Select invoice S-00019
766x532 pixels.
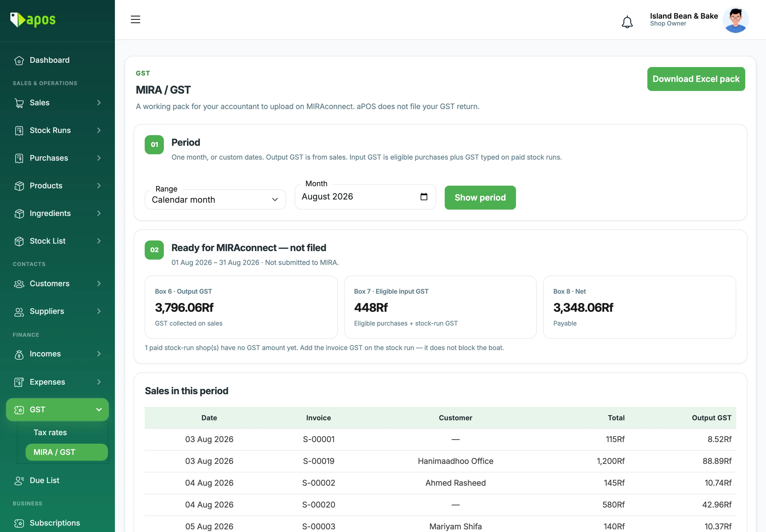(319, 461)
